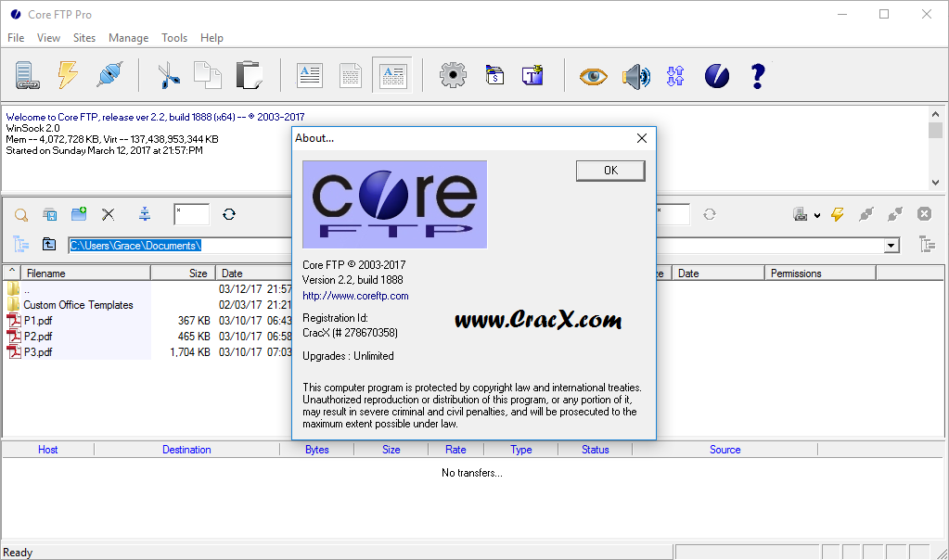Open the Sites menu
The width and height of the screenshot is (949, 560).
point(84,37)
